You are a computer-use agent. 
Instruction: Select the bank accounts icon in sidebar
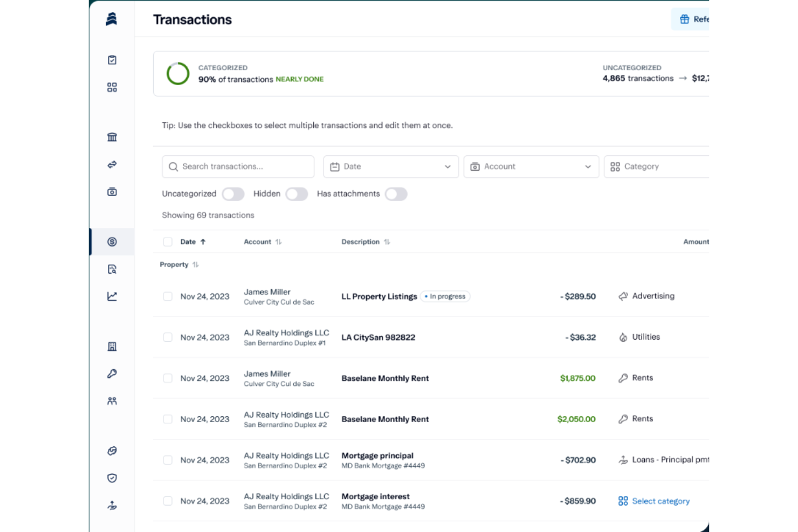(112, 137)
